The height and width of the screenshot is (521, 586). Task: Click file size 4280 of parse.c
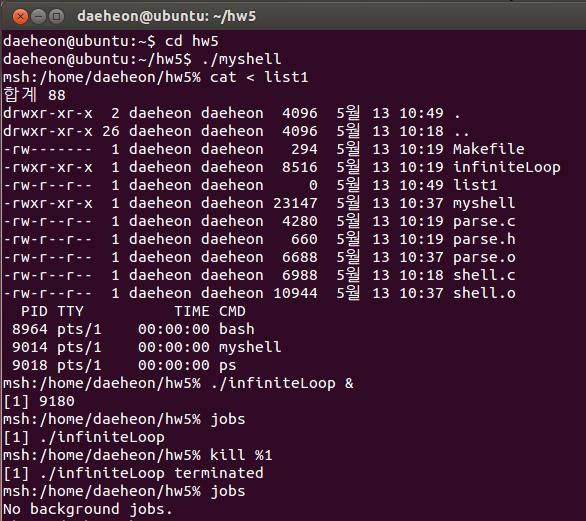pyautogui.click(x=300, y=222)
